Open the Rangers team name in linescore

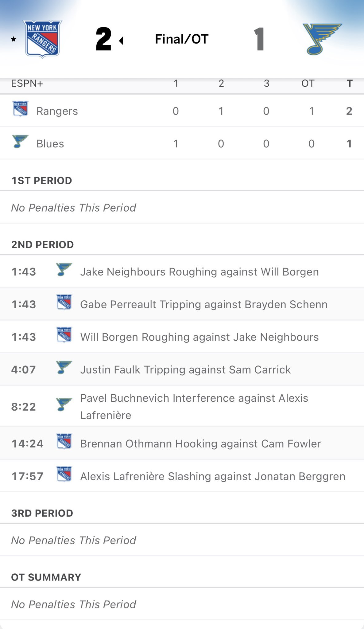click(x=57, y=111)
